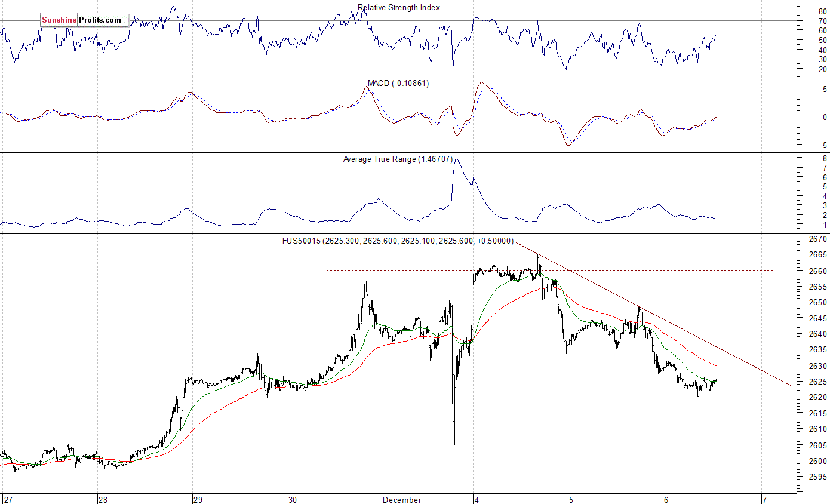Click the SunshineProfits.com logo
The image size is (830, 504).
pos(84,20)
